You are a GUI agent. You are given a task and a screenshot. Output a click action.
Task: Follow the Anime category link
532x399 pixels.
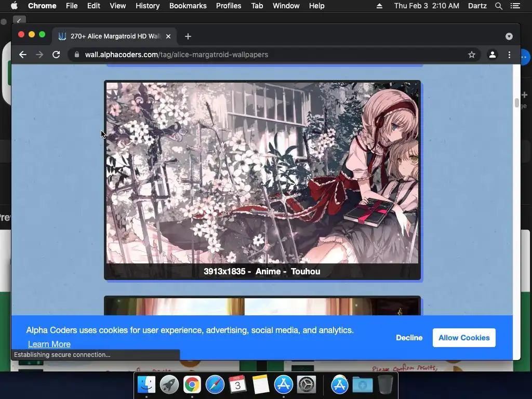268,271
